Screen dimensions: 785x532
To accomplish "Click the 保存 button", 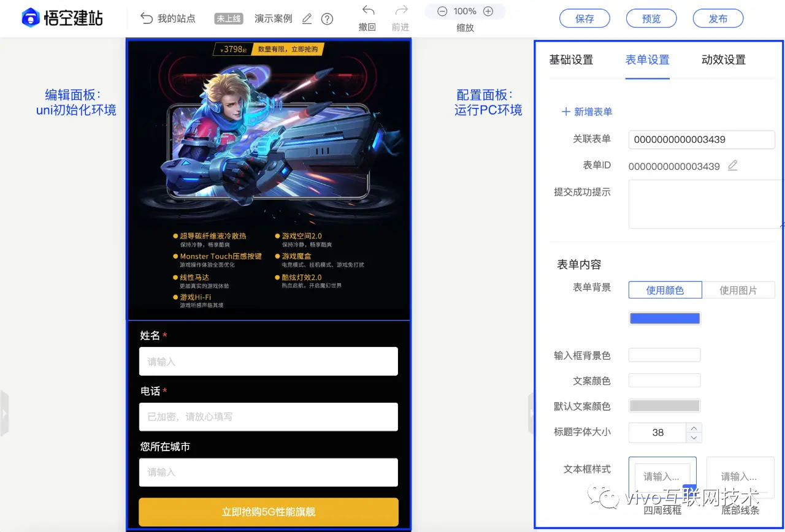I will coord(584,18).
